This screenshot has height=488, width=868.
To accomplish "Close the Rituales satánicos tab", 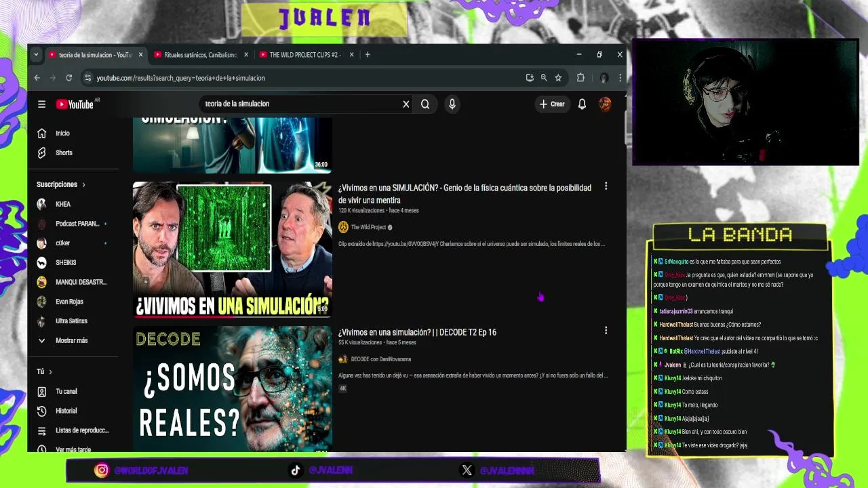I will [x=245, y=55].
